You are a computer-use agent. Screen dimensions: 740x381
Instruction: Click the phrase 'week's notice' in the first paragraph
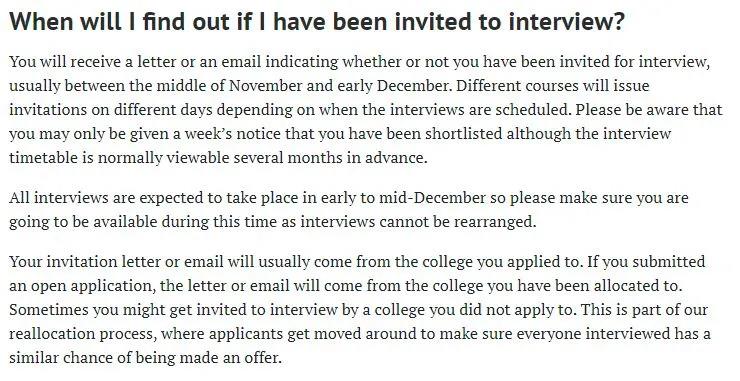click(232, 134)
